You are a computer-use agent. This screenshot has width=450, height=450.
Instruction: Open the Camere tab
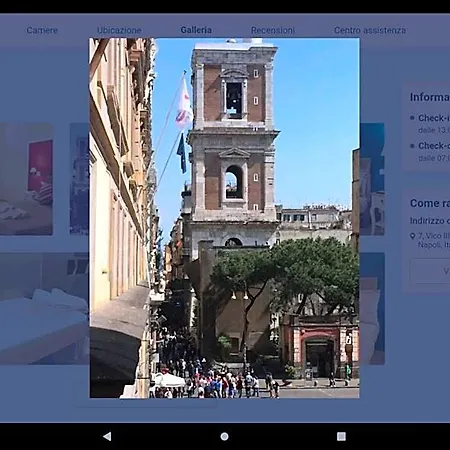[x=42, y=30]
